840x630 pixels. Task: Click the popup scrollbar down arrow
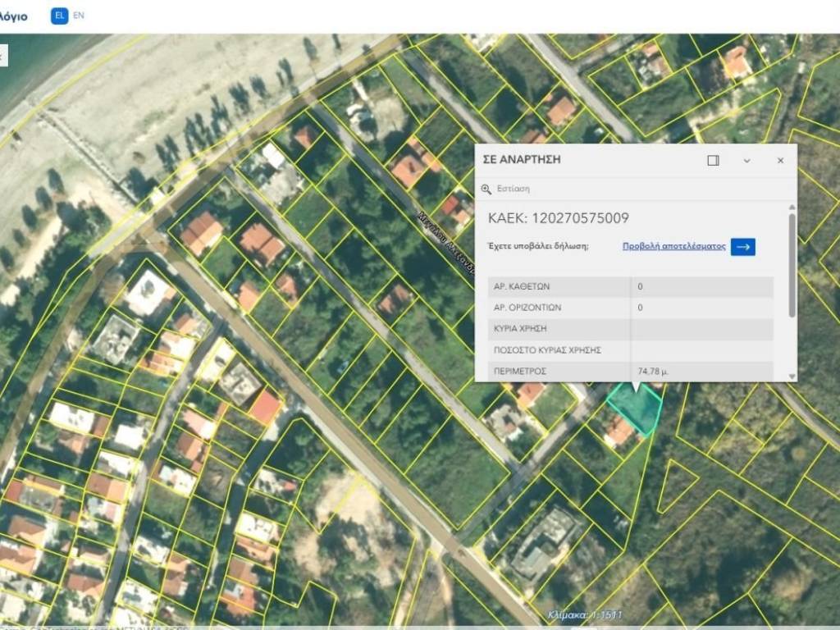[x=792, y=376]
